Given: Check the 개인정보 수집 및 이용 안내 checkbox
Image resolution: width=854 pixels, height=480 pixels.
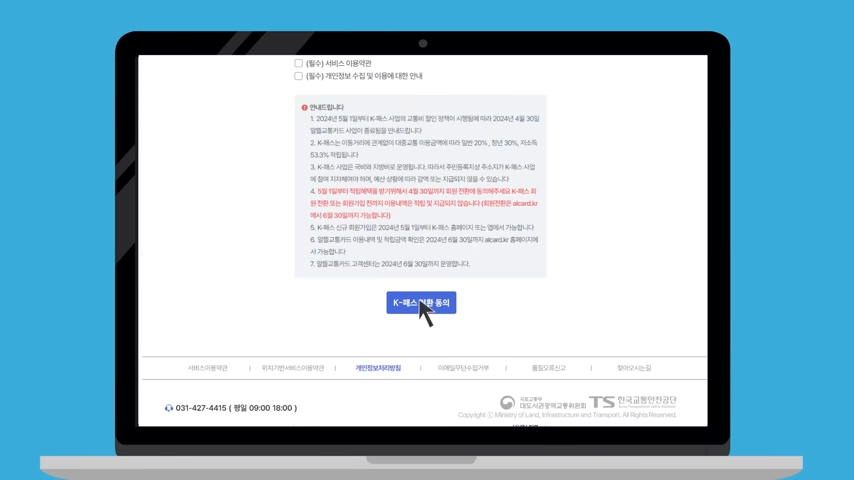Looking at the screenshot, I should click(298, 76).
